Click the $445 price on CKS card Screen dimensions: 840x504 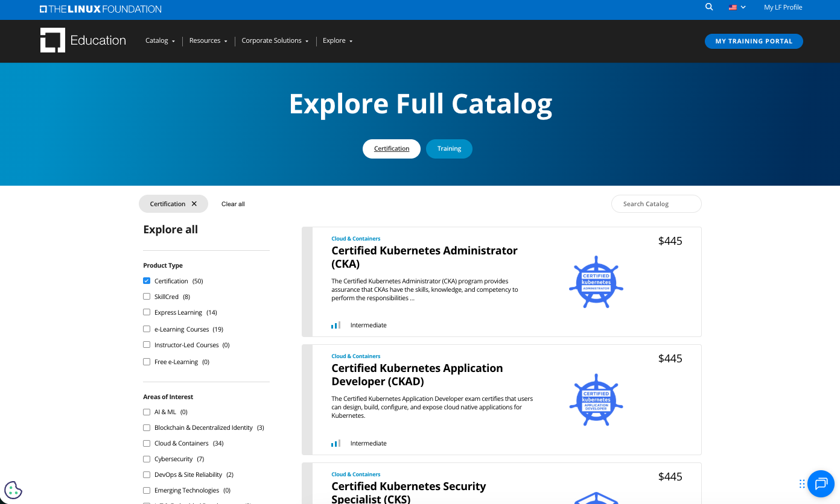pyautogui.click(x=670, y=477)
